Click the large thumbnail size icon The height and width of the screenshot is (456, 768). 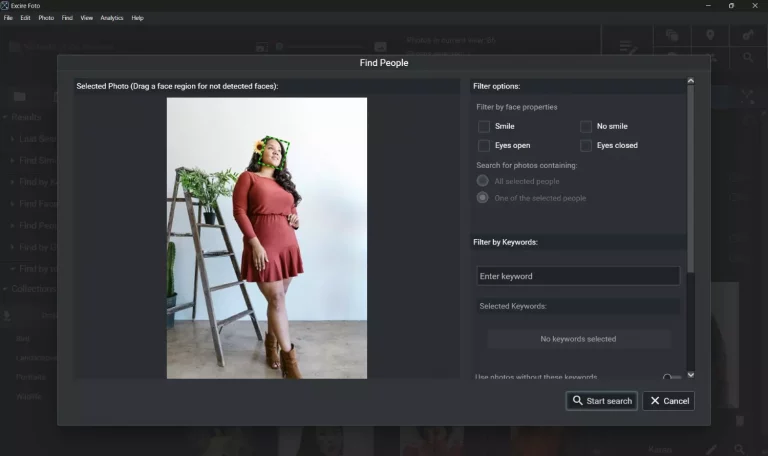click(381, 47)
